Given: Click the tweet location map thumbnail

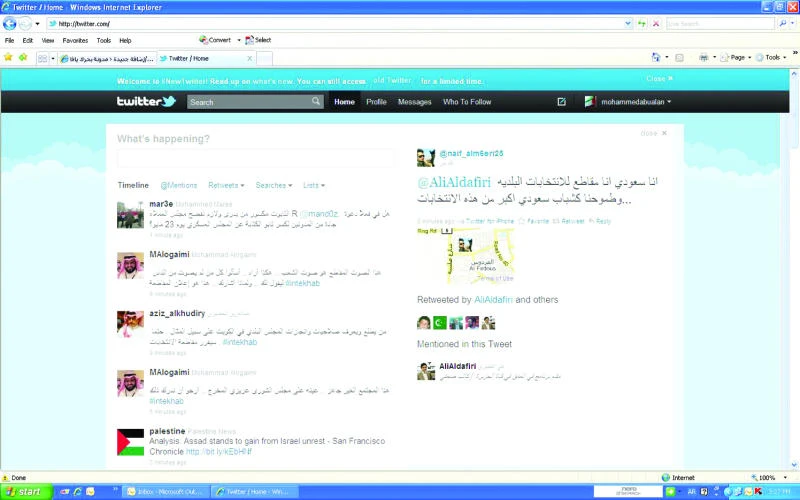Looking at the screenshot, I should coord(465,256).
